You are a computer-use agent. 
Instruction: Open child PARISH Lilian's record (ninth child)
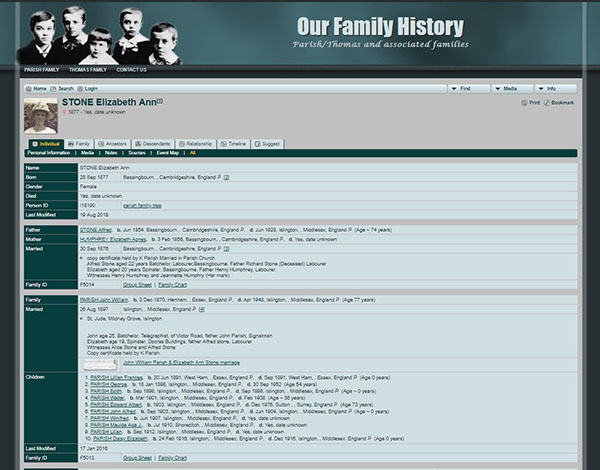pos(106,432)
